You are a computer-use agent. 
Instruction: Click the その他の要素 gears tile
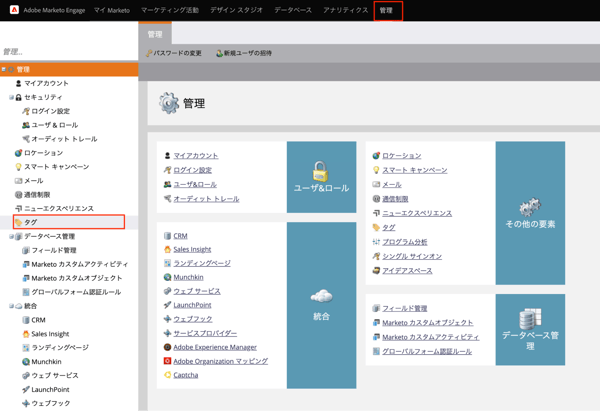click(530, 213)
